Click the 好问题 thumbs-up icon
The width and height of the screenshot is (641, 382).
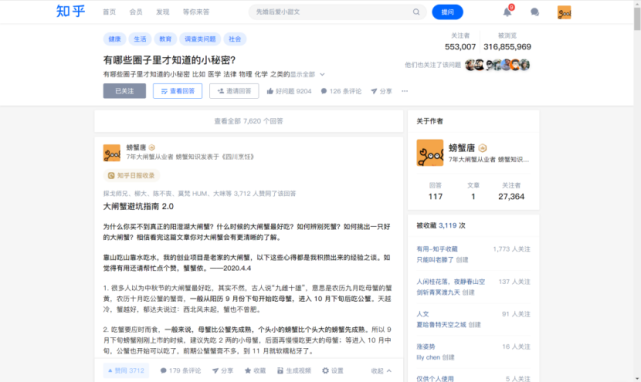270,91
